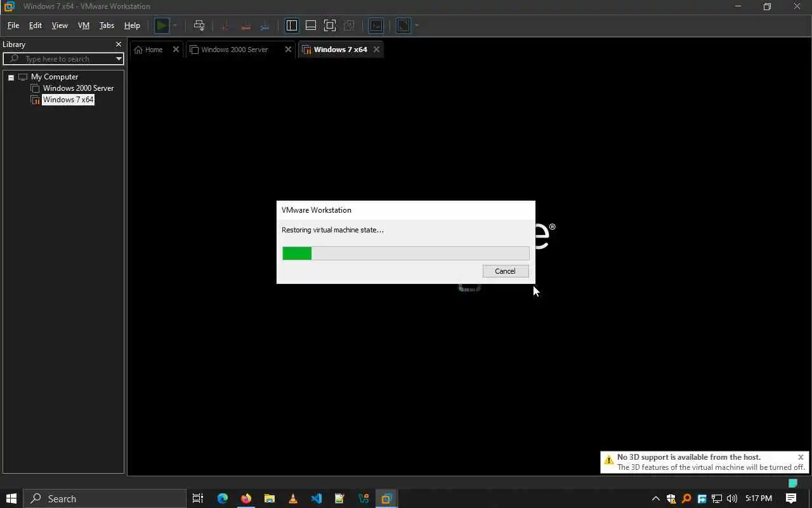This screenshot has height=508, width=812.
Task: Toggle the console view toolbar icon
Action: coord(376,25)
